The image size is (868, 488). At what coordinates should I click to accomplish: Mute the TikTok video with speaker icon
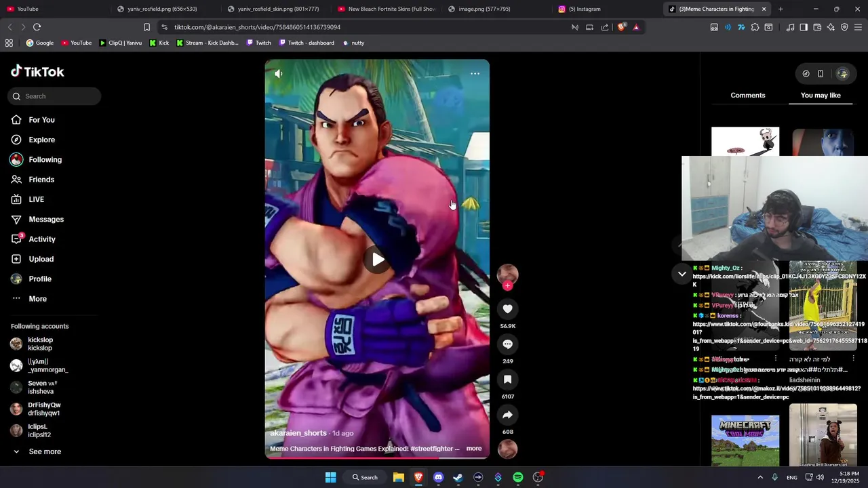278,73
